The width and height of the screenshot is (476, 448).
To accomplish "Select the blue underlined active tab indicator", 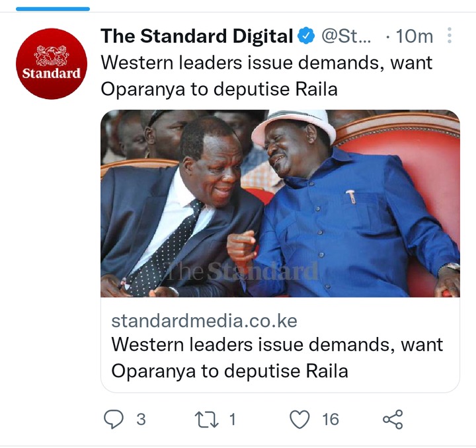I will coord(53,9).
